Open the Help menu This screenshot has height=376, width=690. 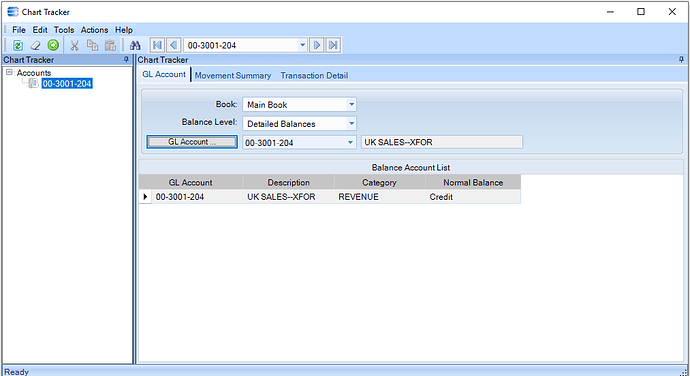124,30
